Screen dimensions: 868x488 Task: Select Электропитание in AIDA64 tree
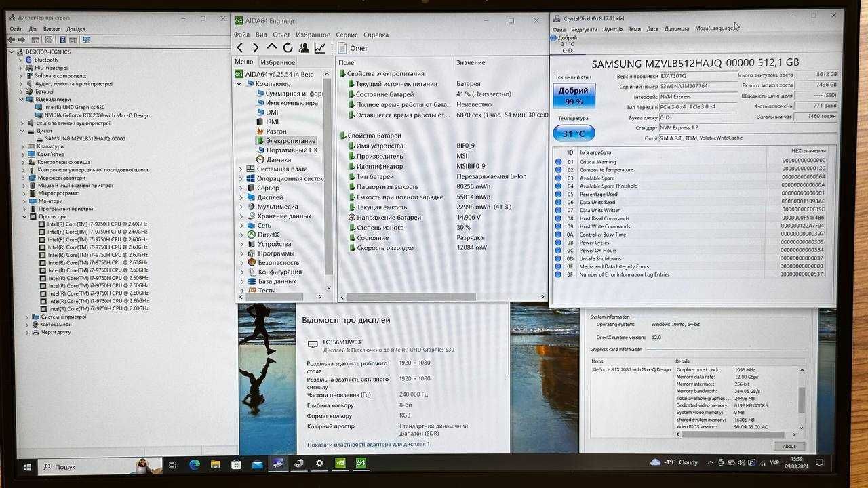pyautogui.click(x=290, y=140)
